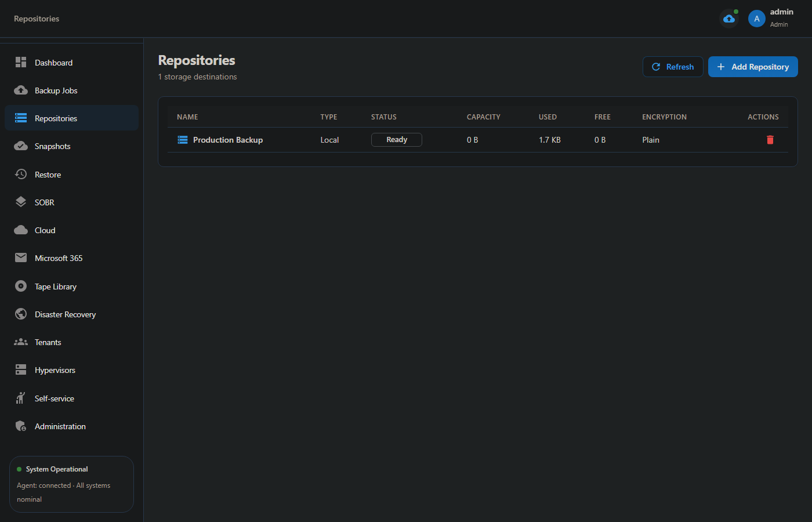
Task: Click the Add Repository button
Action: (753, 67)
